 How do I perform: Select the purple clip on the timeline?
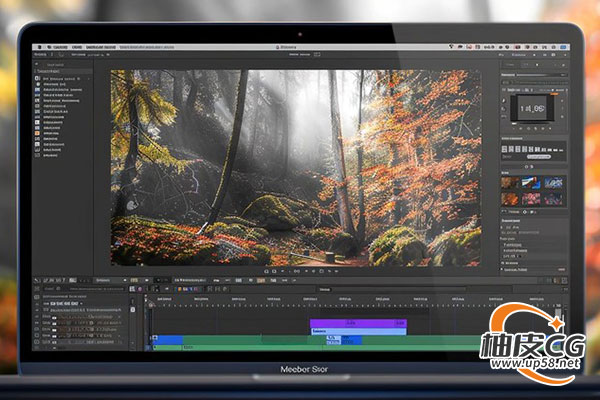pyautogui.click(x=358, y=323)
